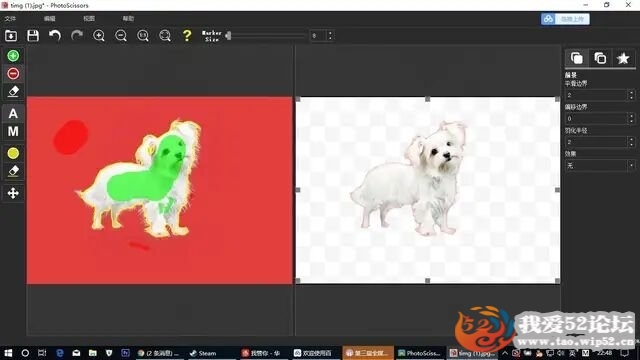Click the smooth boundary value field
This screenshot has height=360, width=640.
click(596, 95)
